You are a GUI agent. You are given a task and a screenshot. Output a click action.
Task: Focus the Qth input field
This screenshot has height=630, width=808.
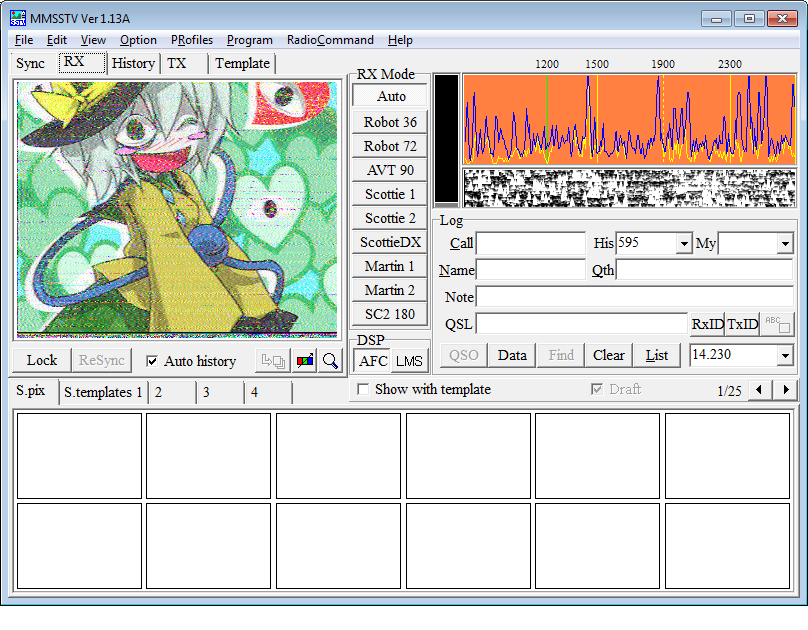tap(704, 270)
